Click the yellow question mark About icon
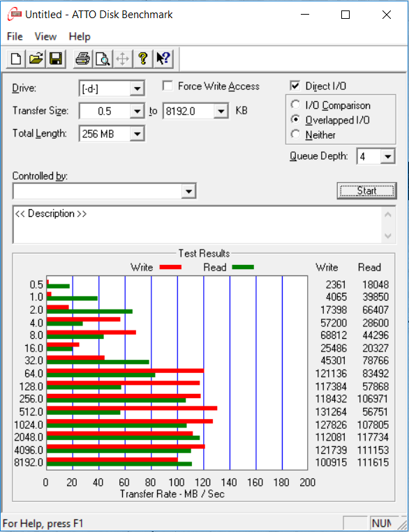Image resolution: width=409 pixels, height=532 pixels. click(x=143, y=59)
